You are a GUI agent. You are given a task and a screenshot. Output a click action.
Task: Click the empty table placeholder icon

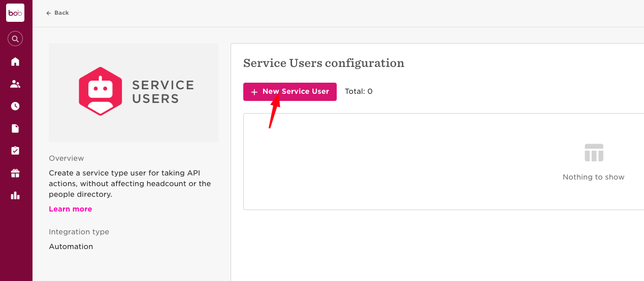coord(594,153)
